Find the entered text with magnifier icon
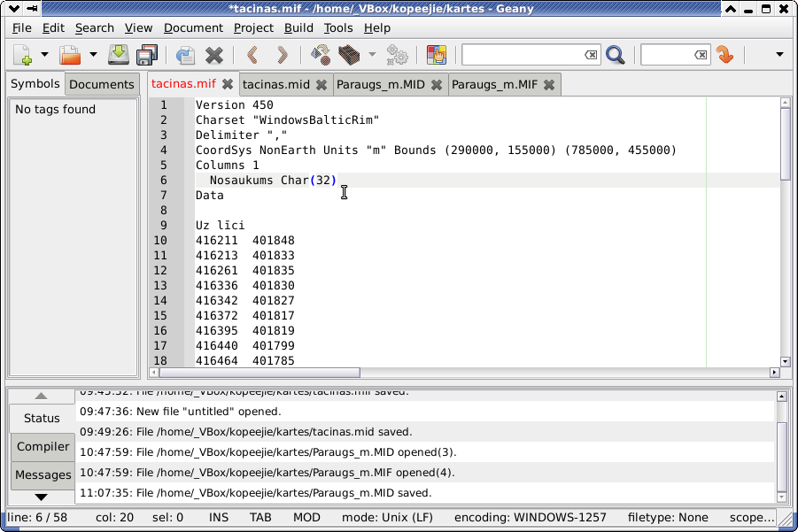Image resolution: width=798 pixels, height=532 pixels. (x=616, y=54)
